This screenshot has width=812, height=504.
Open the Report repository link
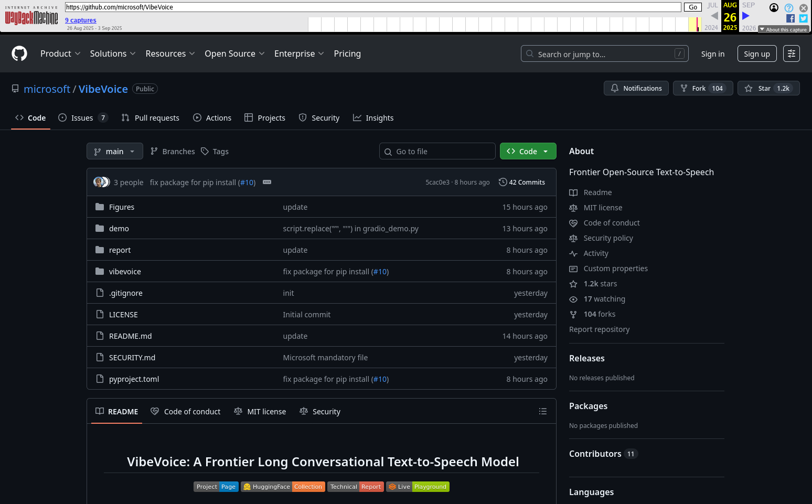coord(599,329)
